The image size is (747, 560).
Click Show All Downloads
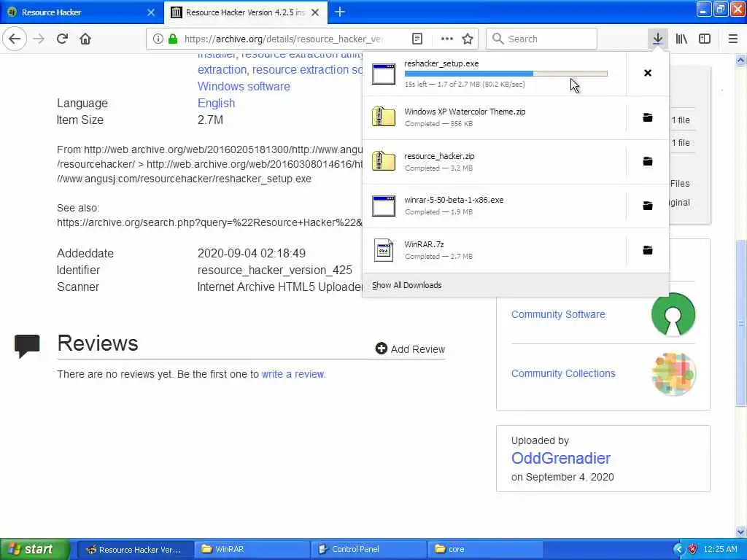tap(407, 285)
